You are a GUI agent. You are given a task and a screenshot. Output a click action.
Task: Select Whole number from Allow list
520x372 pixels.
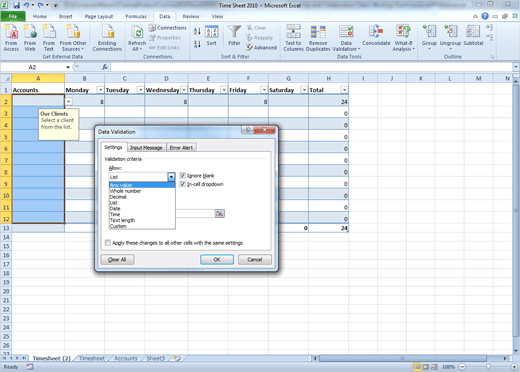[x=142, y=191]
